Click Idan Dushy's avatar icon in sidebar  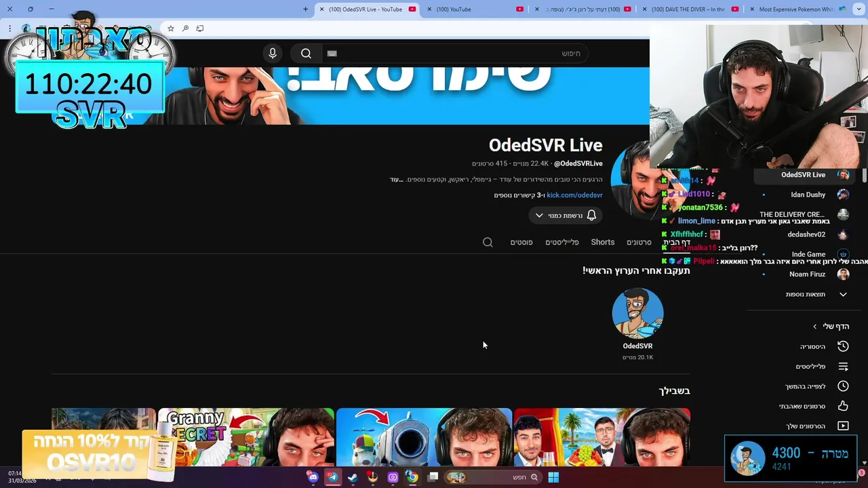coord(843,195)
